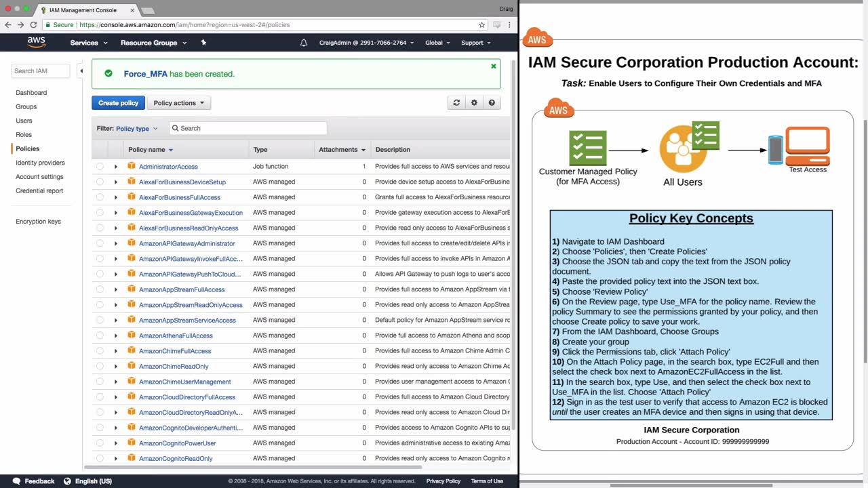Go to Dashboard in IAM sidebar
Viewport: 868px width, 488px height.
click(31, 93)
